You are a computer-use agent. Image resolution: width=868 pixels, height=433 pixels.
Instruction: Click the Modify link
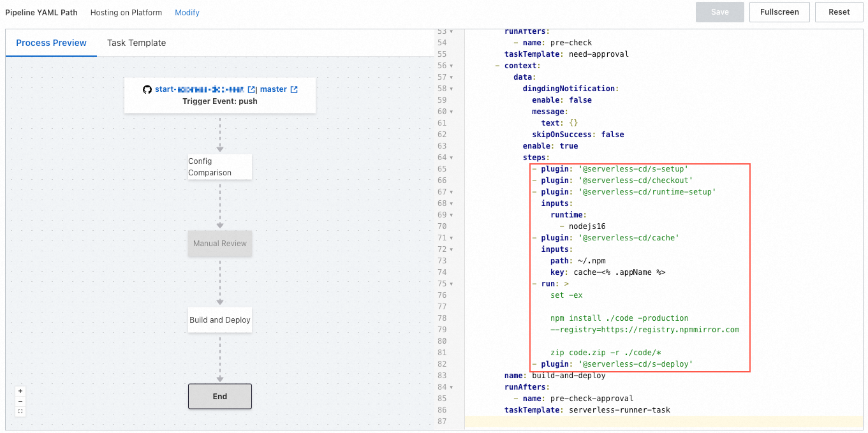coord(187,12)
